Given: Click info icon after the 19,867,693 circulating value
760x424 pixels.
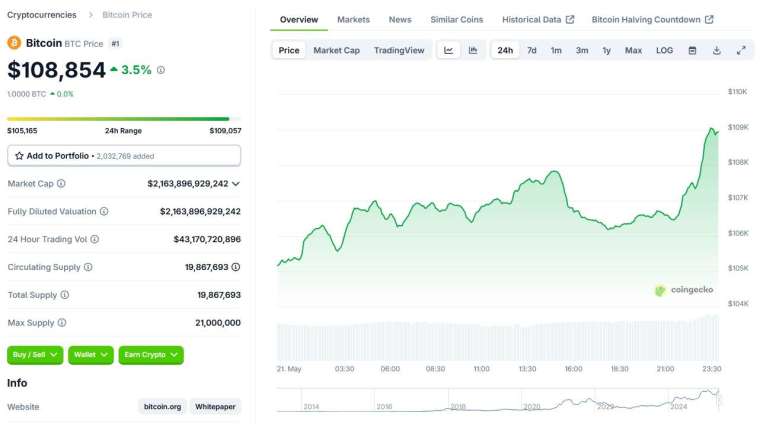Looking at the screenshot, I should coord(236,267).
